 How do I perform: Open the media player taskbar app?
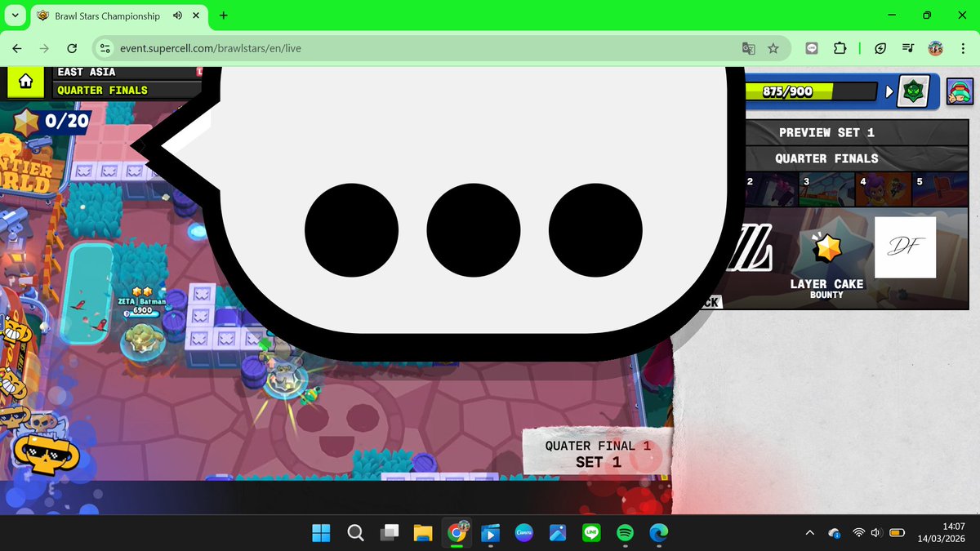point(490,533)
